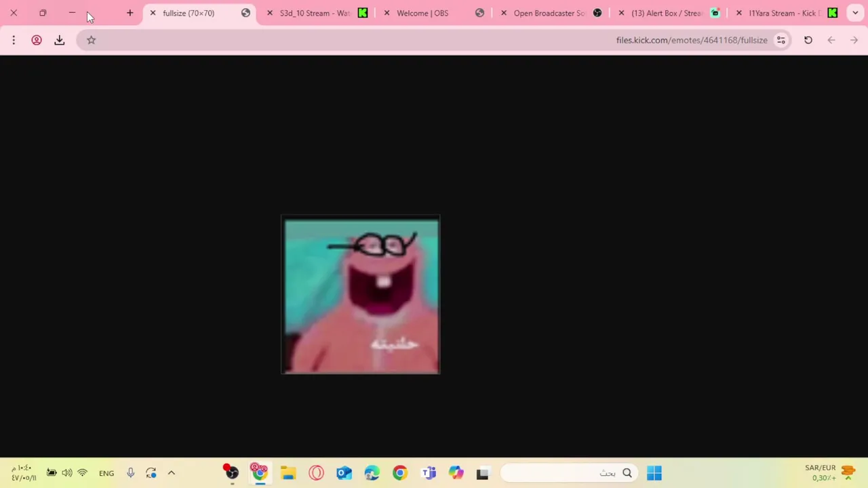Open the Chrome downloads icon
This screenshot has height=488, width=868.
pos(60,40)
